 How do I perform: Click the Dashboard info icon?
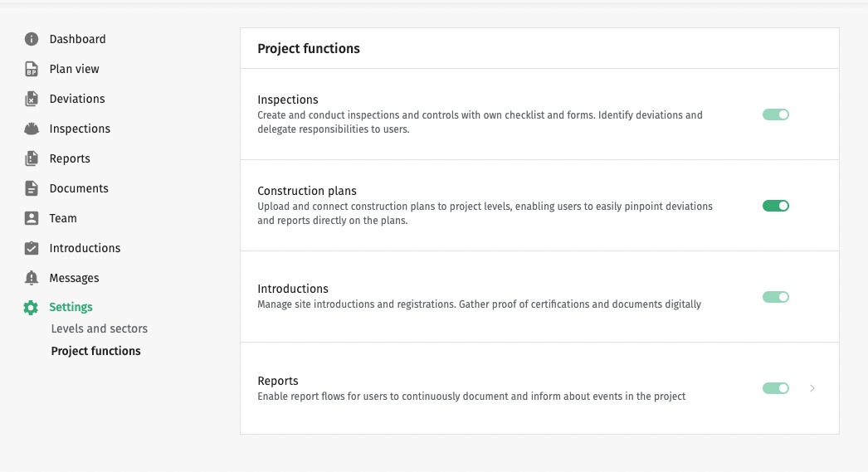click(32, 39)
